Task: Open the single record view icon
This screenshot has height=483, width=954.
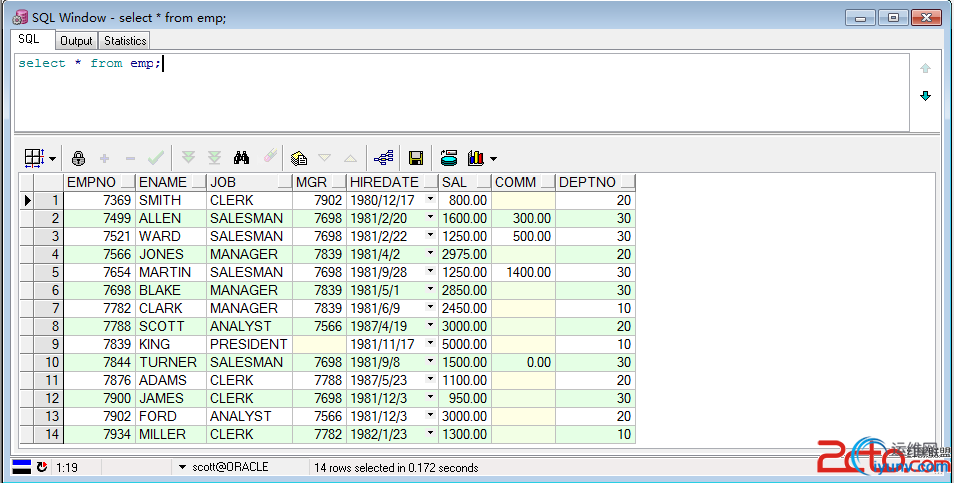Action: [x=299, y=159]
